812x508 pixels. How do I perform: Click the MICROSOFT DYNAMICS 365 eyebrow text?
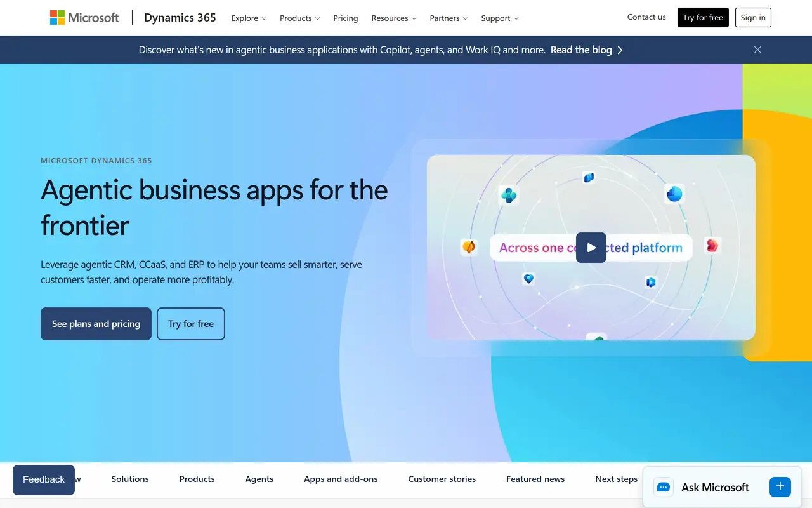[96, 161]
